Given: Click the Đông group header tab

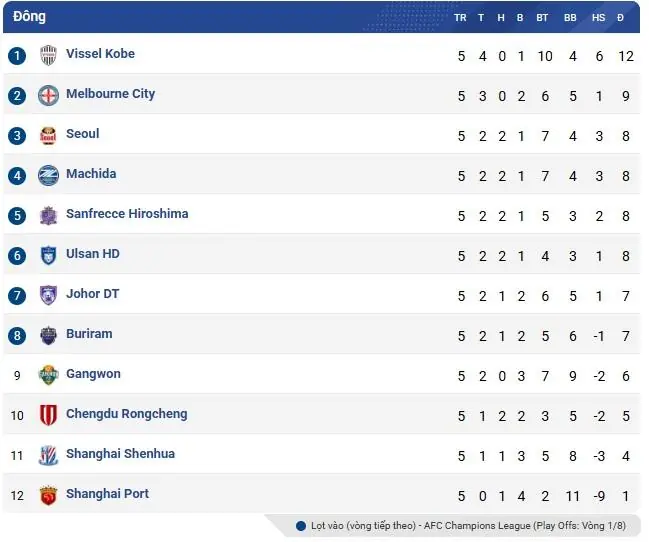Looking at the screenshot, I should (29, 17).
